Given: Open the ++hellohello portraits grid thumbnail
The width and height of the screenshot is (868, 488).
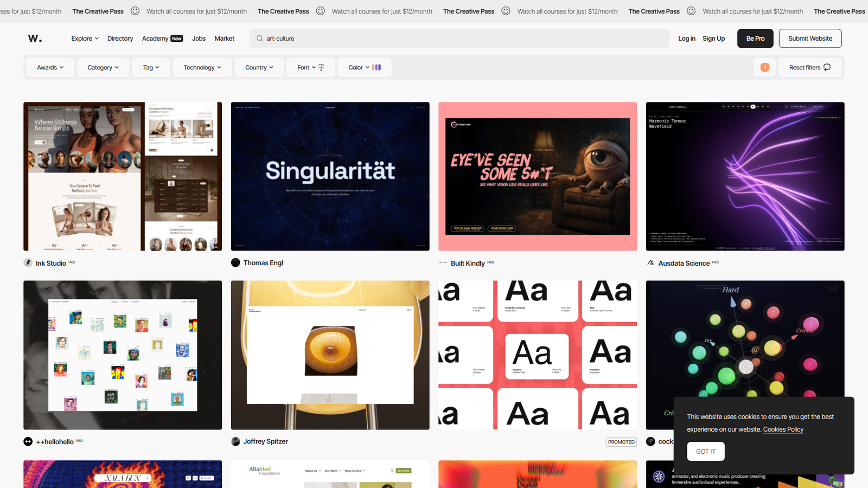Looking at the screenshot, I should pos(123,355).
